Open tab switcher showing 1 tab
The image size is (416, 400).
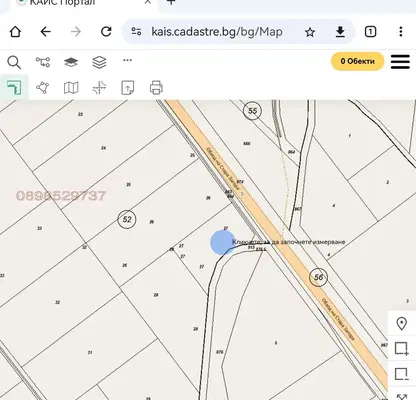point(370,32)
